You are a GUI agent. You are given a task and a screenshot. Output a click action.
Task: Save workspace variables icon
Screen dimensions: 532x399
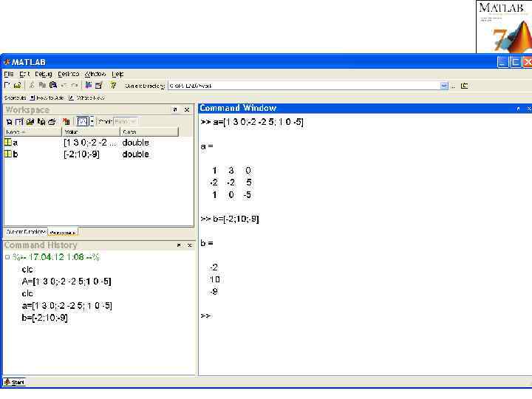coord(41,121)
